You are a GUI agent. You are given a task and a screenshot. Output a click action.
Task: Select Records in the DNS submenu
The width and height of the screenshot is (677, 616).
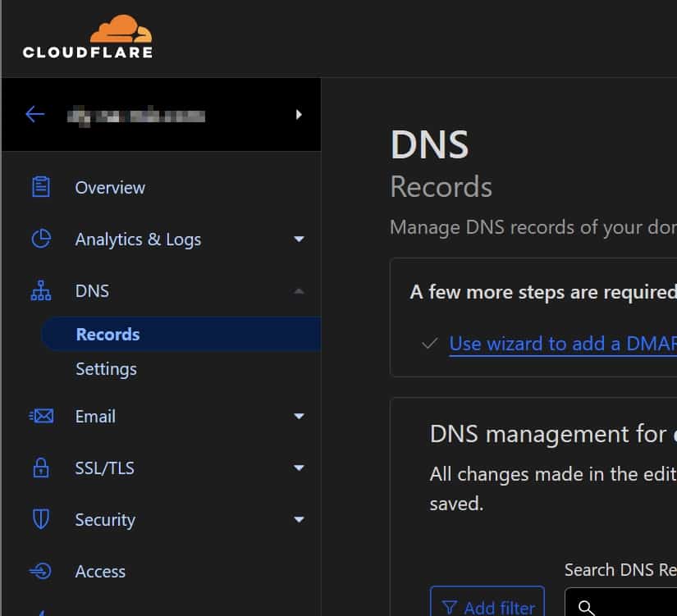point(107,335)
